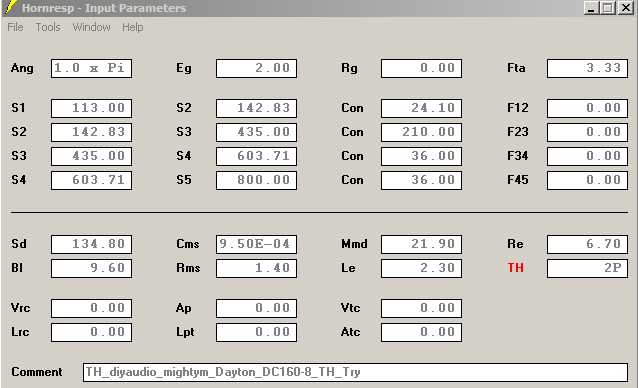Image resolution: width=638 pixels, height=388 pixels.
Task: Select the Bl field showing 9.60
Action: [92, 268]
